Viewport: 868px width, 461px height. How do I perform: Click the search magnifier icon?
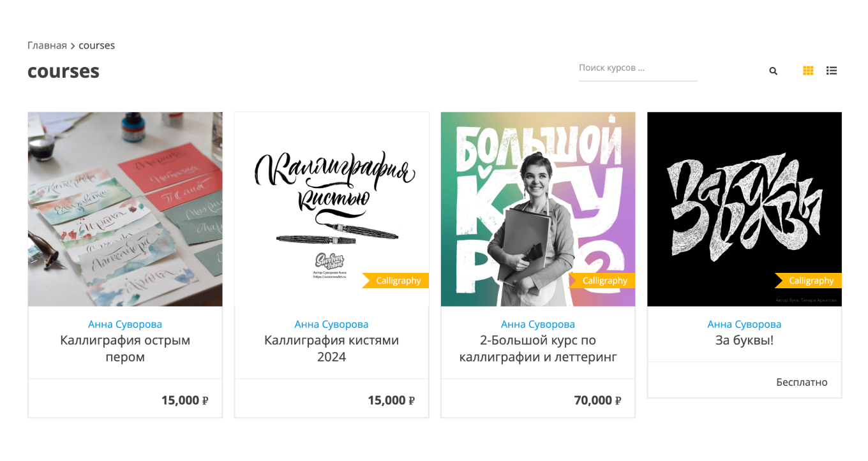tap(773, 71)
